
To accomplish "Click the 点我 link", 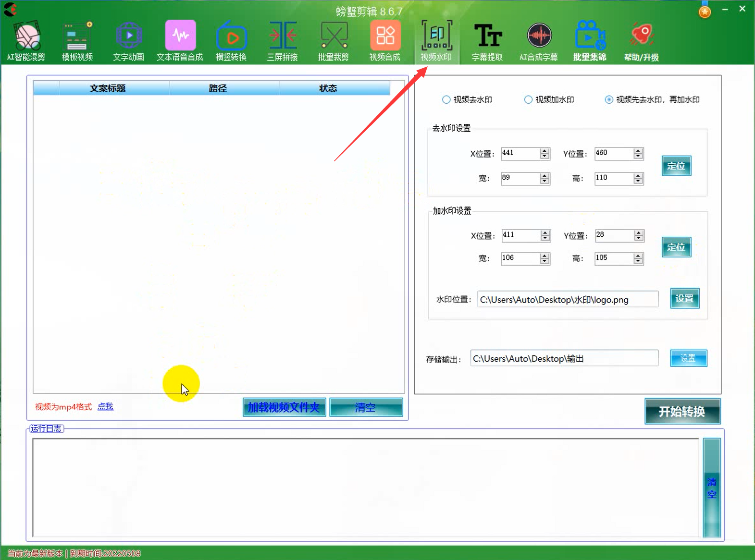I will point(105,407).
